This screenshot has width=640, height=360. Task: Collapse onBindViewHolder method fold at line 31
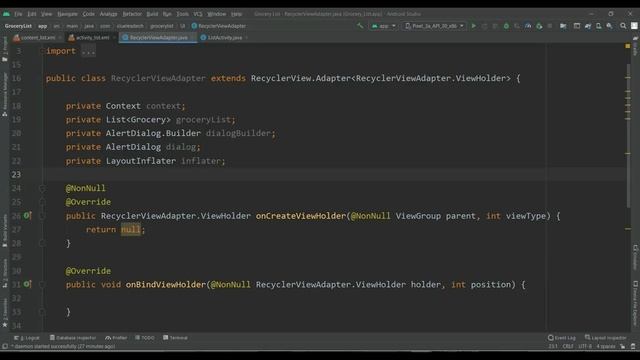click(42, 284)
